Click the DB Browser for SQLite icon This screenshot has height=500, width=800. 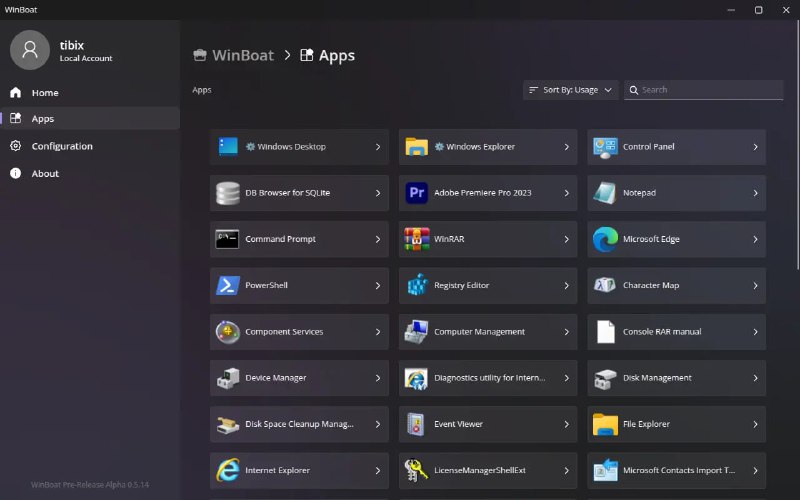point(228,193)
